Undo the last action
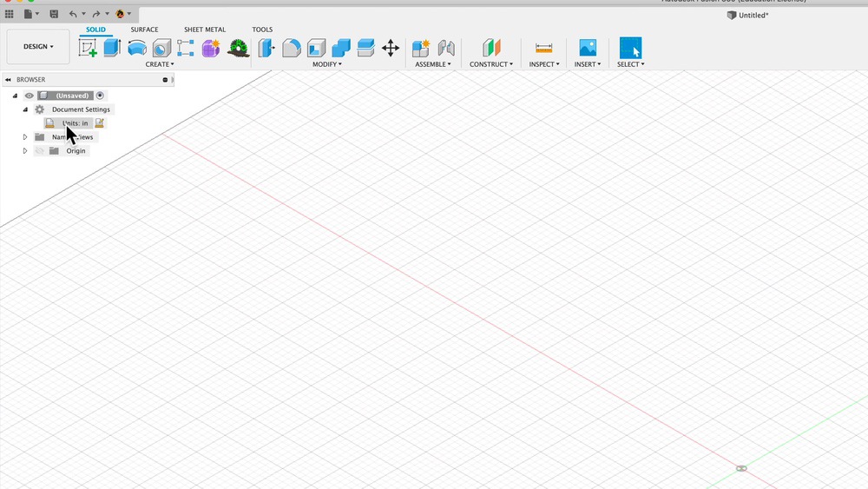The image size is (868, 489). [x=73, y=14]
